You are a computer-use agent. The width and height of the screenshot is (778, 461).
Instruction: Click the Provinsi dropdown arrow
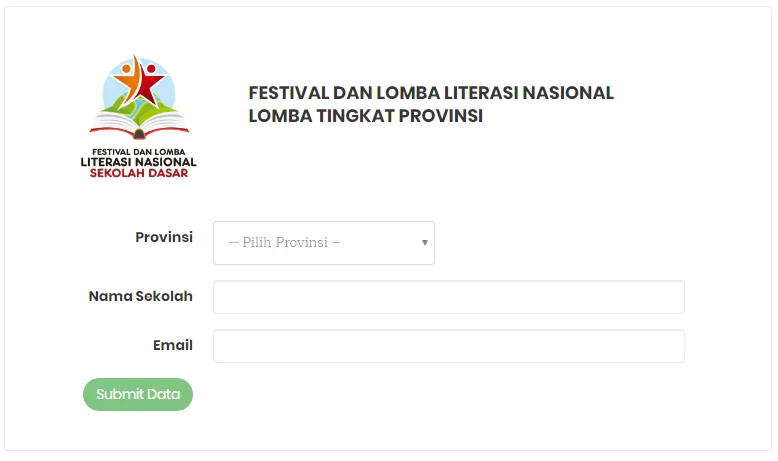click(x=425, y=243)
